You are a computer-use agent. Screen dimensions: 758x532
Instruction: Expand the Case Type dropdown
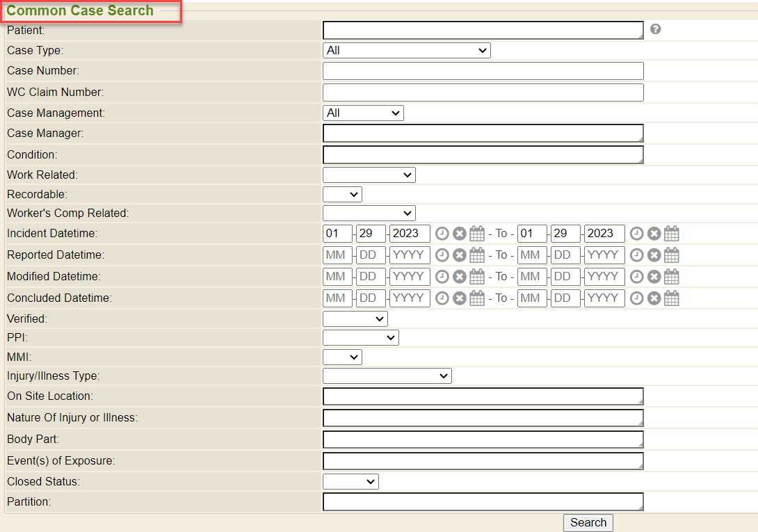click(x=407, y=50)
